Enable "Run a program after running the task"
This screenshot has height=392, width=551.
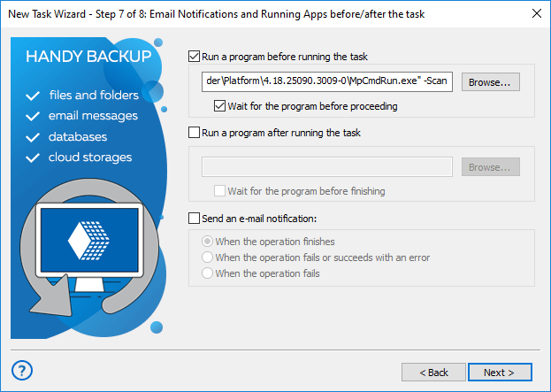195,133
